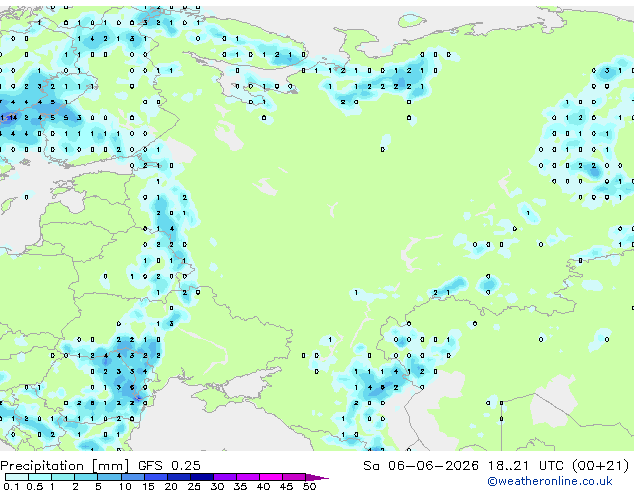
Task: Select the 10–15 mm legend swatch
Action: [133, 477]
